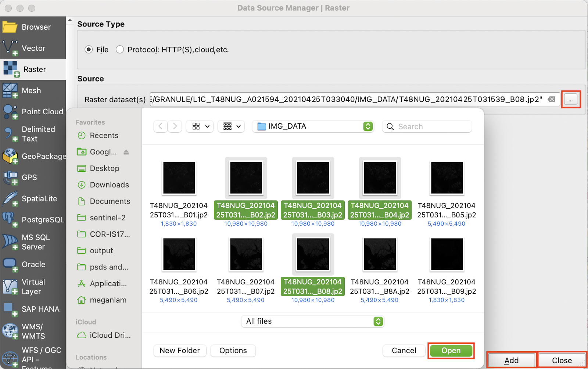The image size is (588, 369).
Task: Select the Mesh source icon
Action: pyautogui.click(x=10, y=90)
